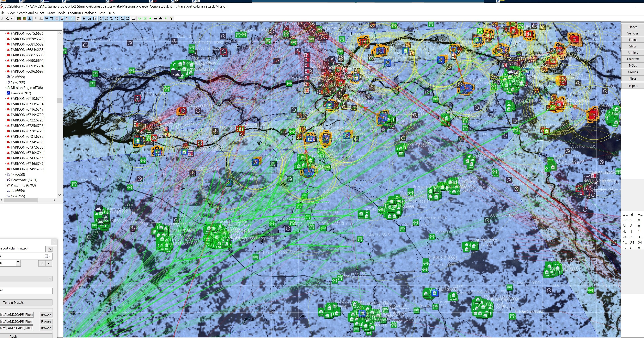
Task: Click the OBJ FILT object filter icon
Action: tap(79, 19)
